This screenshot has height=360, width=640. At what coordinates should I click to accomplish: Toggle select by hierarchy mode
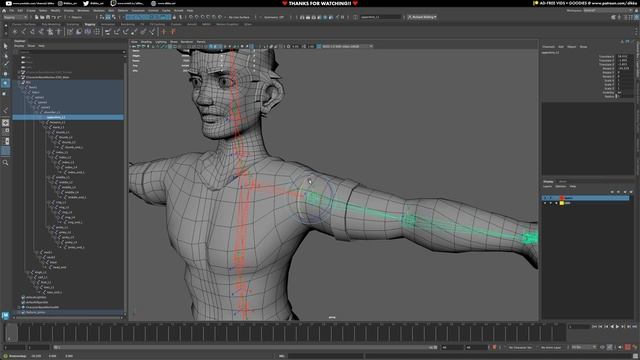pyautogui.click(x=102, y=17)
